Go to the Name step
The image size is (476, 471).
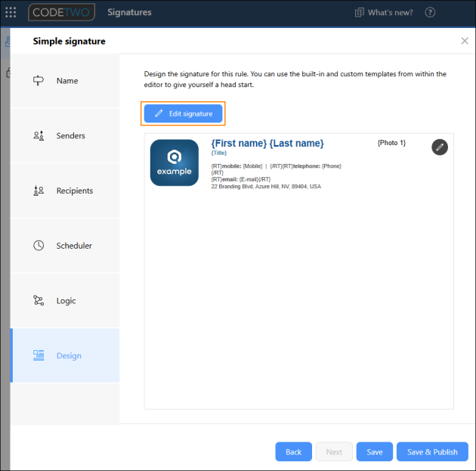(x=65, y=81)
